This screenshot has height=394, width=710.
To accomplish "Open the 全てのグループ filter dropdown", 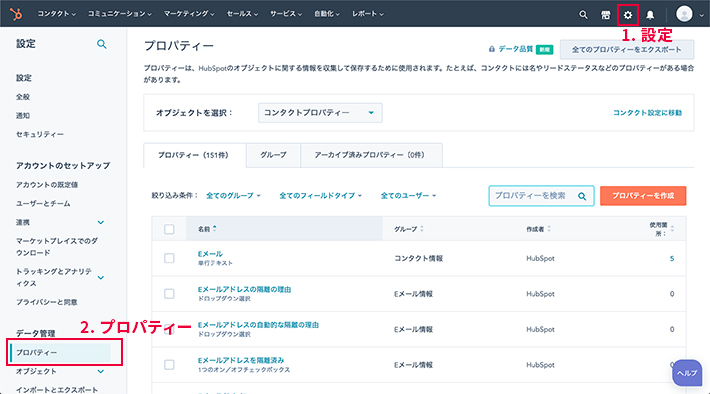I will pos(233,196).
